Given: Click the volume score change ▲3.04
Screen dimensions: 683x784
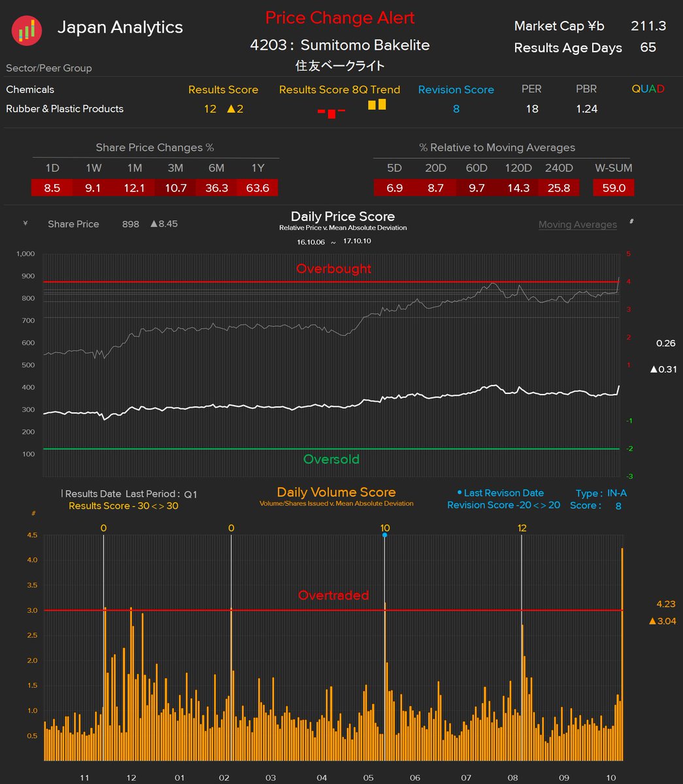Looking at the screenshot, I should click(662, 621).
